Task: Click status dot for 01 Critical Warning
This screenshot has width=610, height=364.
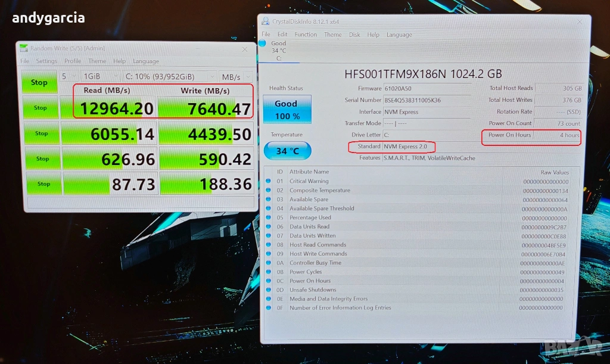Action: tap(268, 181)
